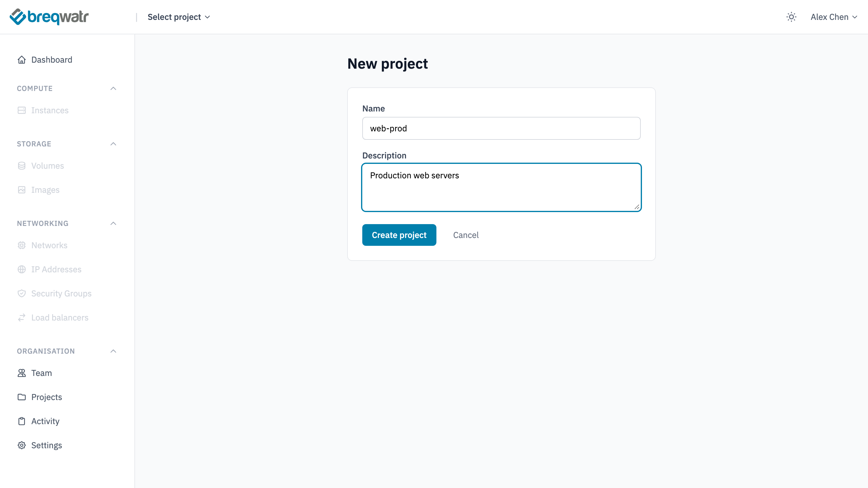The width and height of the screenshot is (868, 488).
Task: Click the Images picture icon
Action: pos(22,190)
